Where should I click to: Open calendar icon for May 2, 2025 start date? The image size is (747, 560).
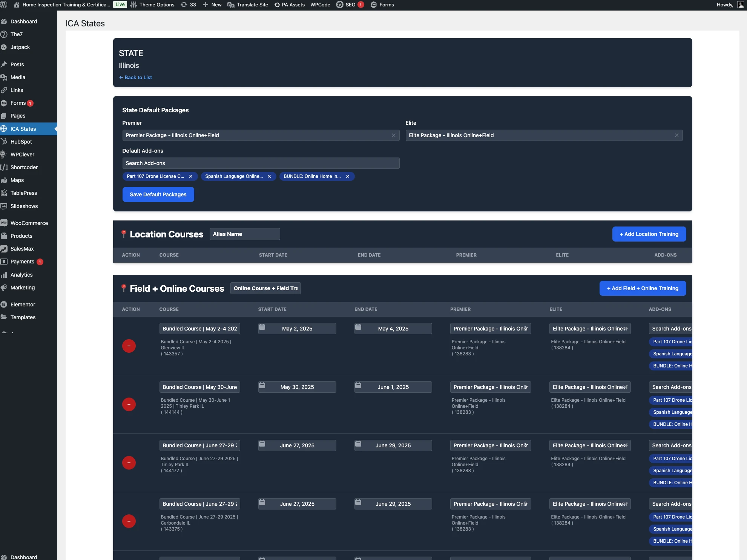262,327
